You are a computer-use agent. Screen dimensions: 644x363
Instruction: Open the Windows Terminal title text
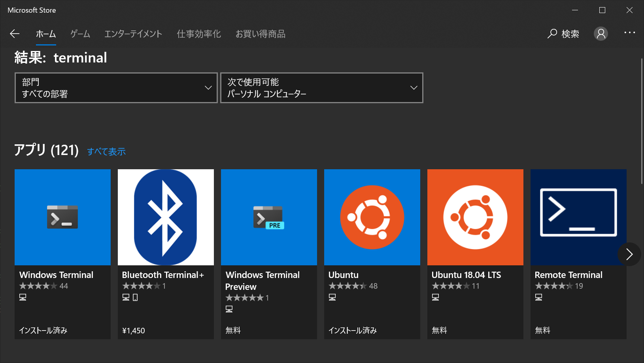pyautogui.click(x=57, y=275)
